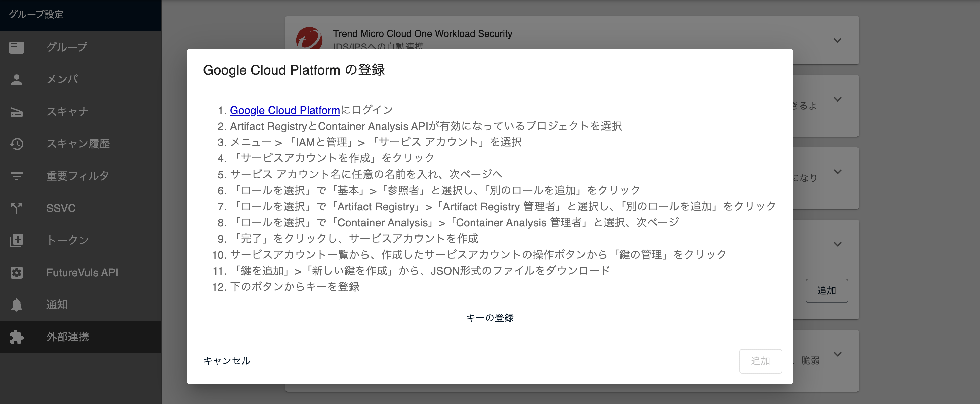The image size is (980, 404).
Task: Click the 外部連携 puzzle piece icon
Action: 17,337
